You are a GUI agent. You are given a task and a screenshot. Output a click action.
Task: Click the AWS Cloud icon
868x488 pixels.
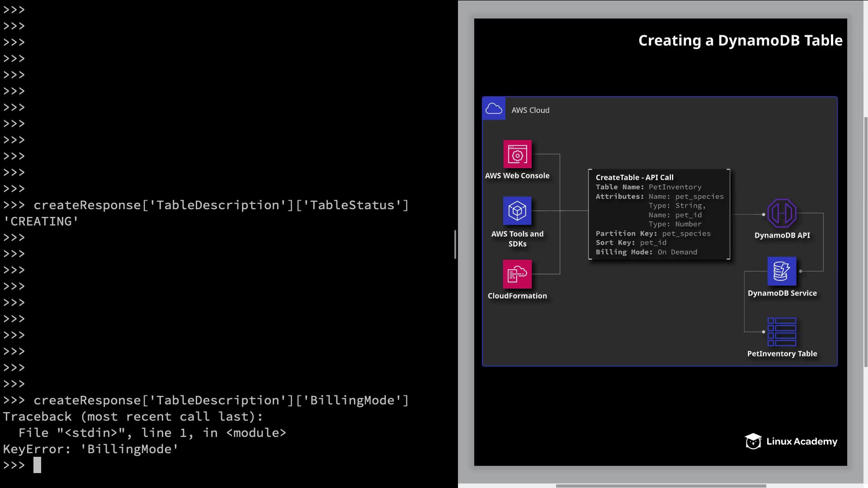tap(494, 109)
